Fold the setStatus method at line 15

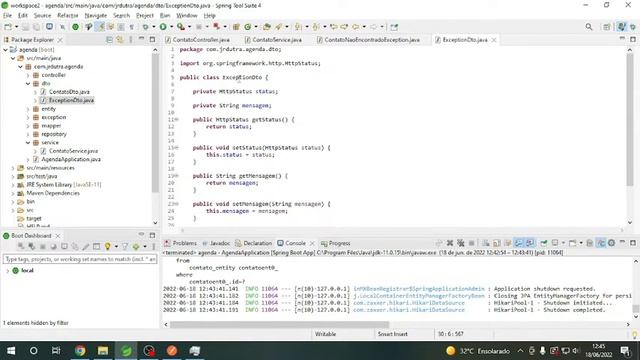pyautogui.click(x=176, y=148)
